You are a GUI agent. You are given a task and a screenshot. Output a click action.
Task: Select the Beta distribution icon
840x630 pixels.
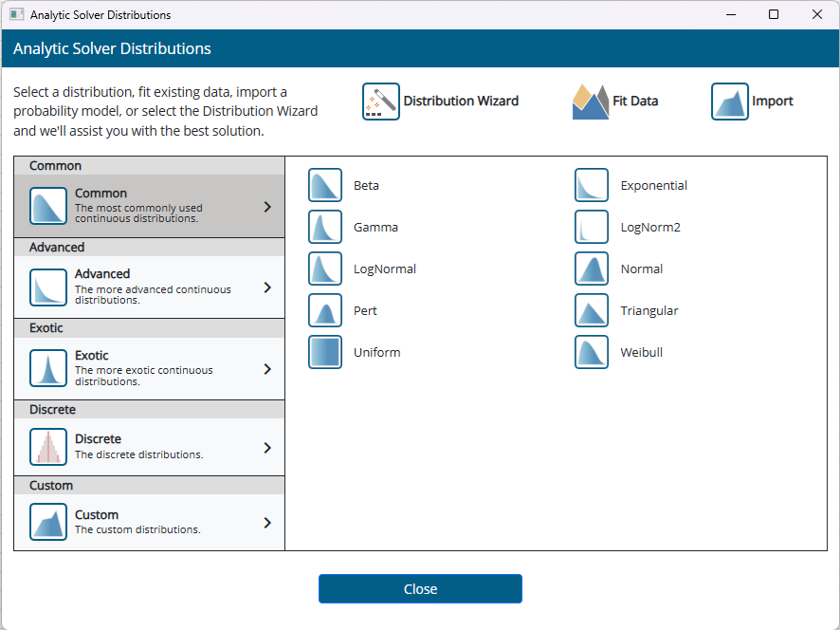(x=324, y=185)
